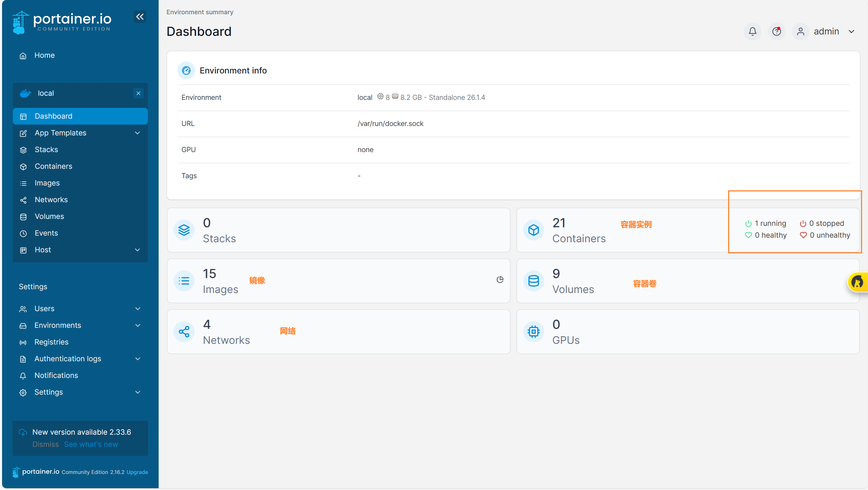This screenshot has height=490, width=868.
Task: Click the help question-mark icon in header
Action: (x=777, y=32)
